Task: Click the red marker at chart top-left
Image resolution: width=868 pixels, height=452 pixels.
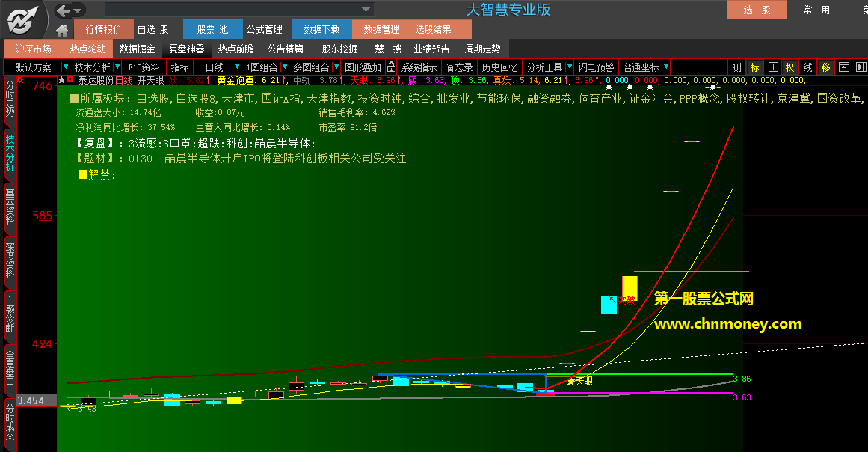Action: 19,80
